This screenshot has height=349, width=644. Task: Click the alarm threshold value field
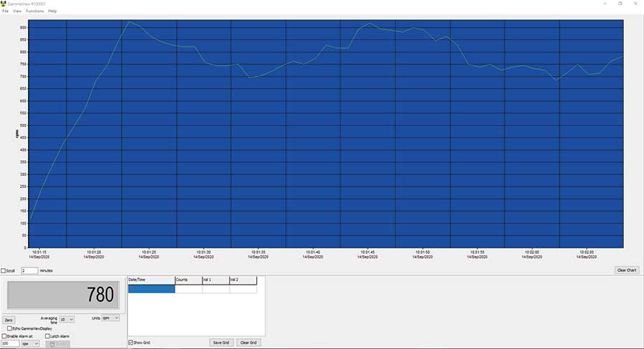[x=11, y=343]
